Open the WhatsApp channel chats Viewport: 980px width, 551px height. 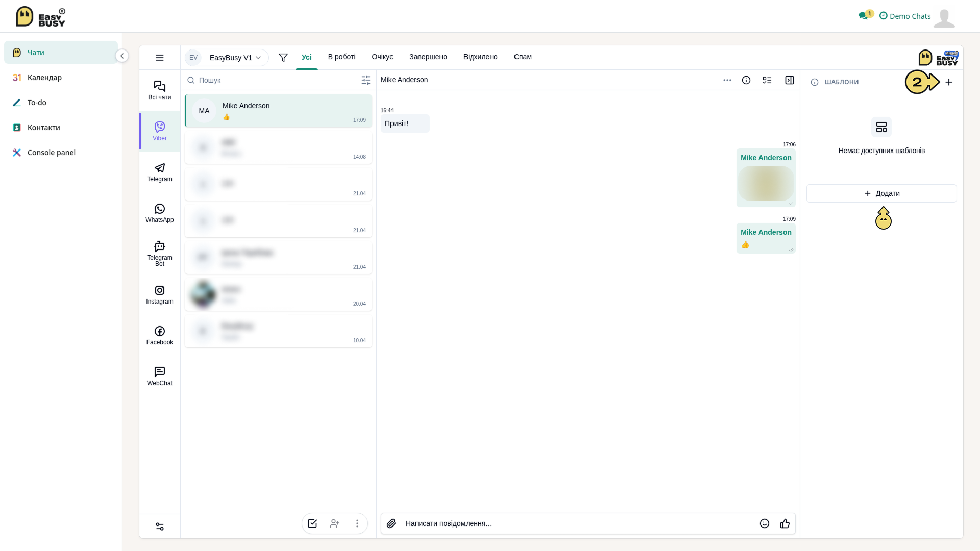pyautogui.click(x=160, y=213)
